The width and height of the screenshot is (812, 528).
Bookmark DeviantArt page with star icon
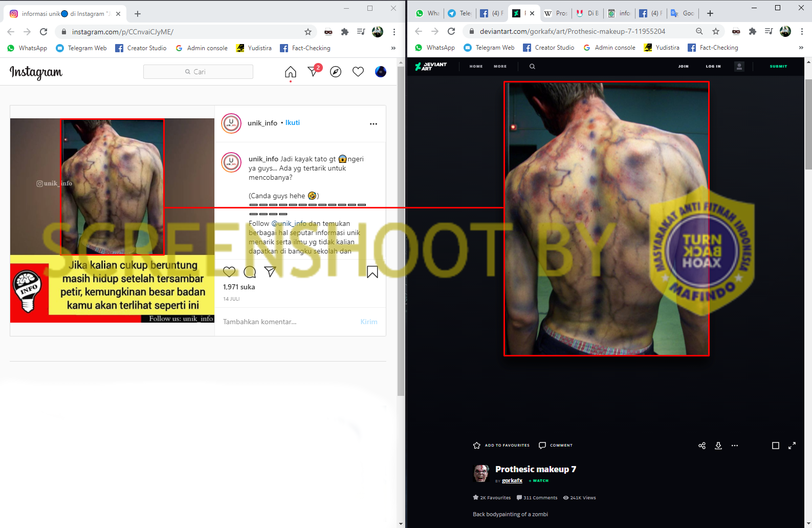pyautogui.click(x=716, y=31)
